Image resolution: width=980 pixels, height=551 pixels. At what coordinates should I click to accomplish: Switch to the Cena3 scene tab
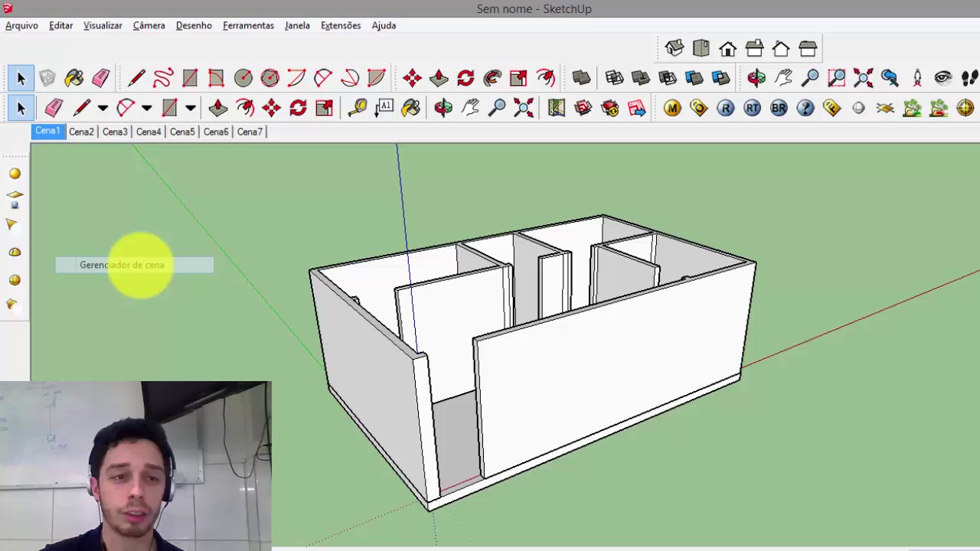point(115,132)
